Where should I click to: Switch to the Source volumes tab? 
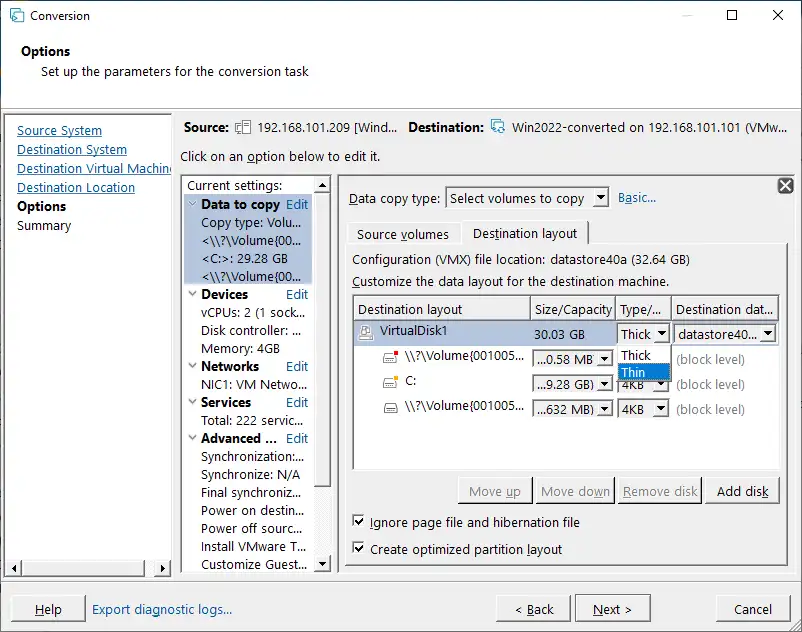tap(403, 234)
